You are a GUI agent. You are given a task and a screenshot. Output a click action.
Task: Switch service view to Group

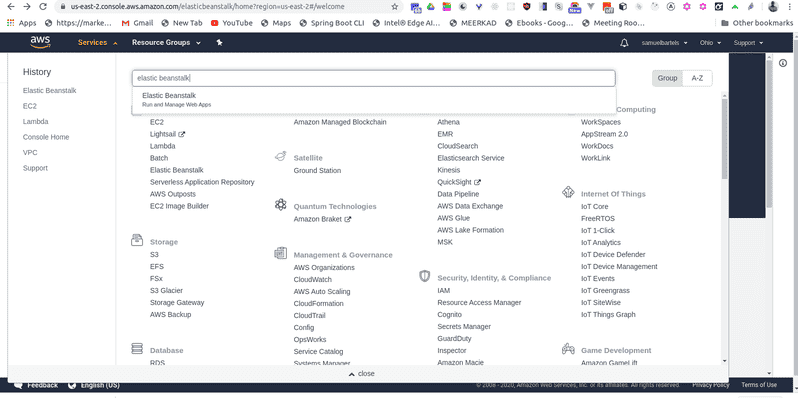667,78
